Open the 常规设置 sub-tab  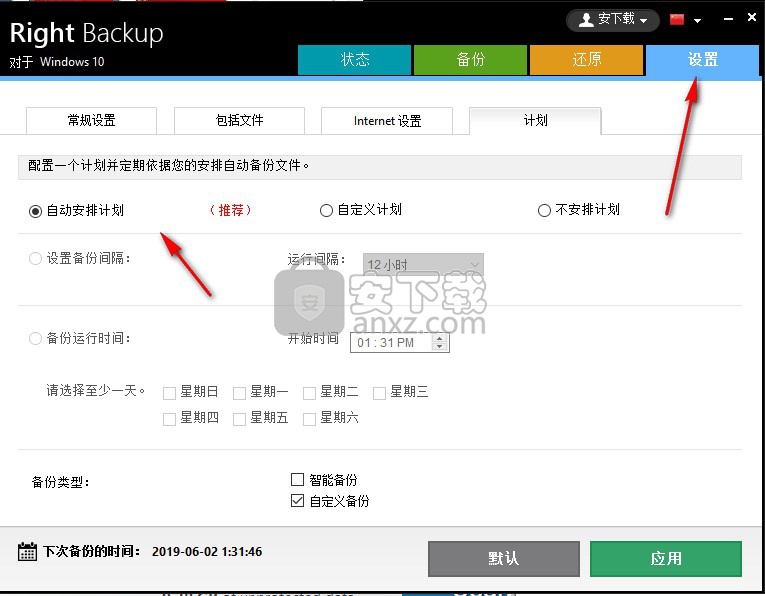point(91,120)
